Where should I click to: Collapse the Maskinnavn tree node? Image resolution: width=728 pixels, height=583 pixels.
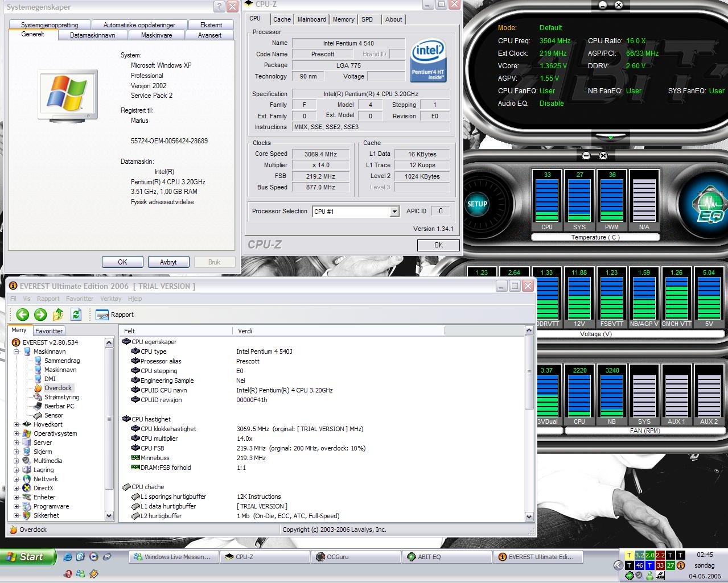click(17, 352)
